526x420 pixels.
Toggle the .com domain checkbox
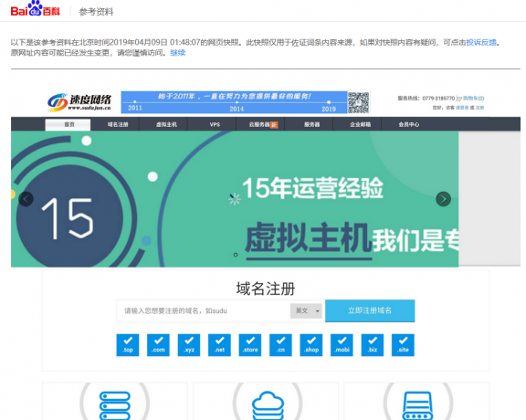[158, 345]
